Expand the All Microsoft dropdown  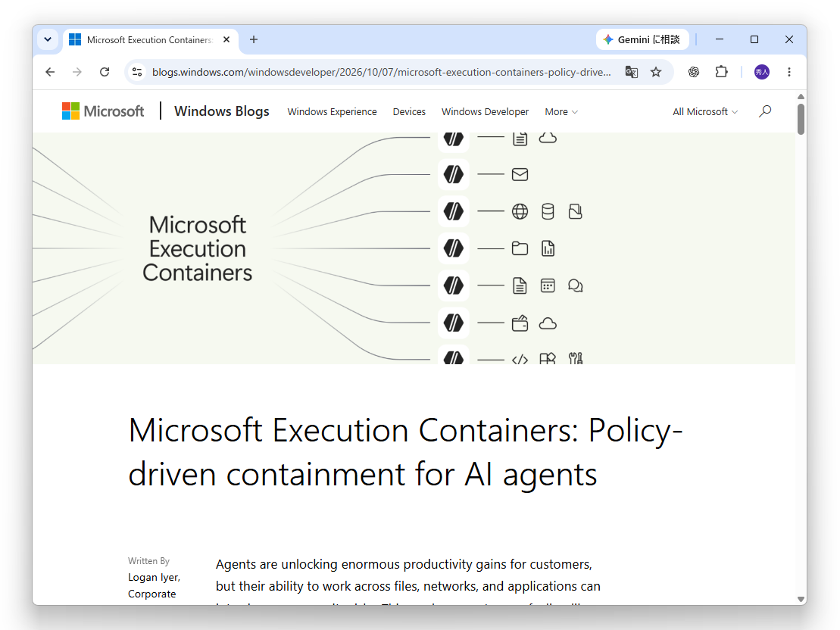(705, 111)
